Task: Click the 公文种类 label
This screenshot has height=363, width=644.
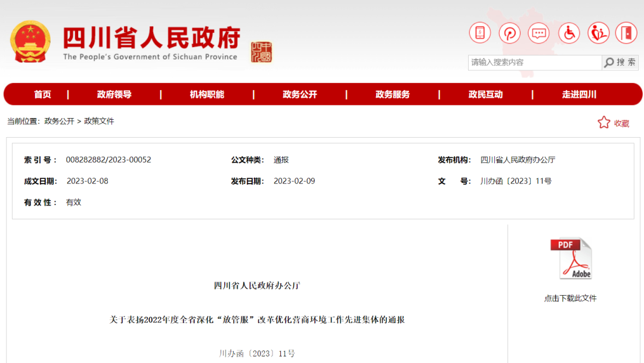Action: 247,160
